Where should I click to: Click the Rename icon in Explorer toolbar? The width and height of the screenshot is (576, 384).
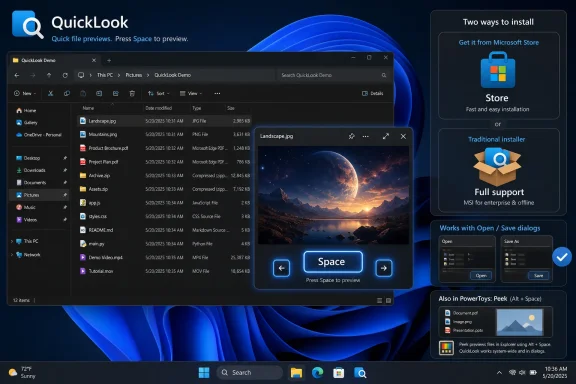coord(99,93)
